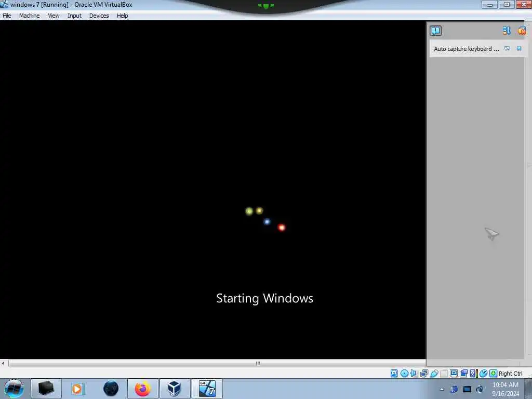Open the media player taskbar icon

(78, 389)
